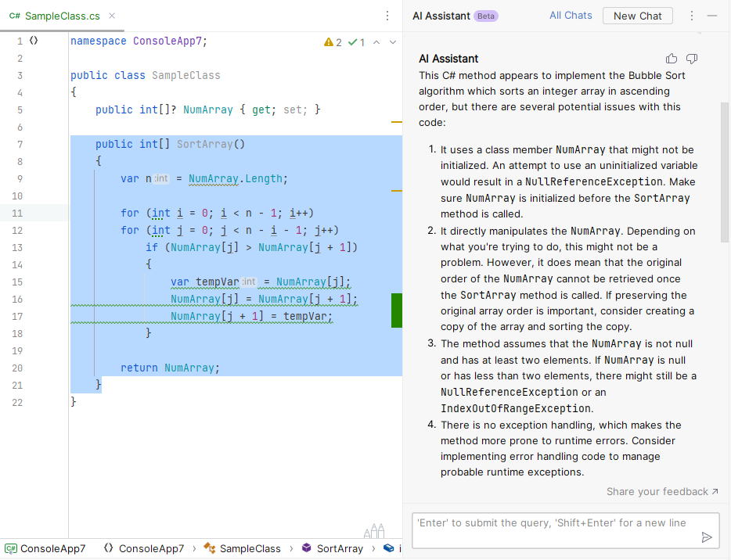Click the green checkmark inspection indicator
The height and width of the screenshot is (560, 731).
[x=352, y=42]
